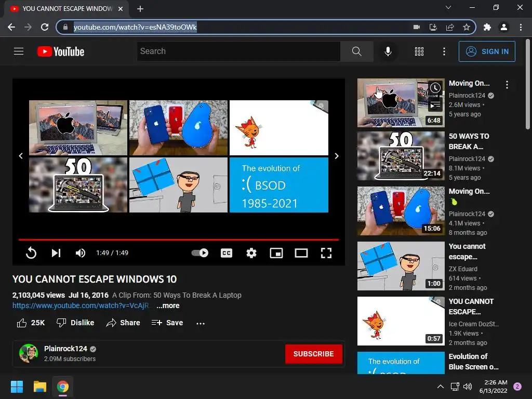The image size is (532, 399).
Task: Open Chrome three-dot menu
Action: 521,27
